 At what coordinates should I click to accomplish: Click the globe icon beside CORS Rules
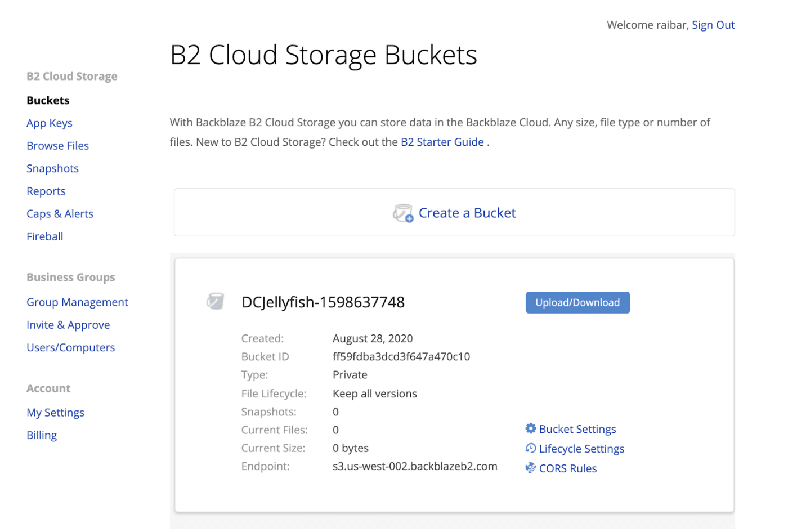[x=530, y=468]
